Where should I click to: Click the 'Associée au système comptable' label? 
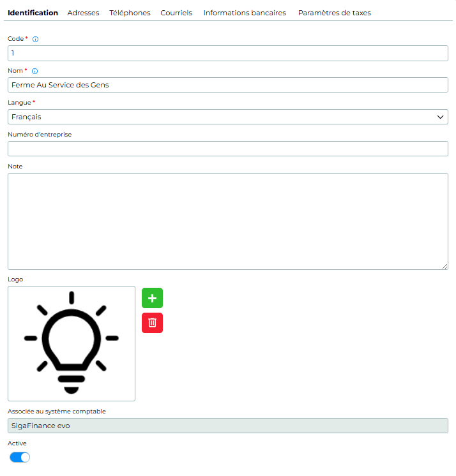[56, 412]
